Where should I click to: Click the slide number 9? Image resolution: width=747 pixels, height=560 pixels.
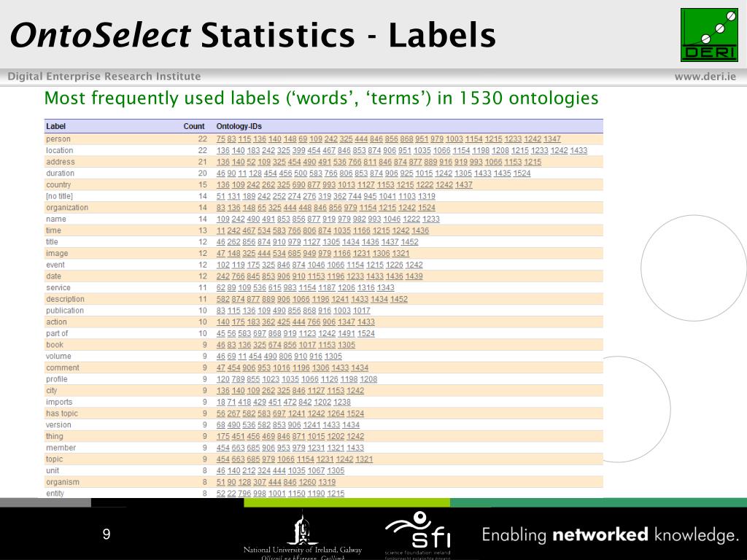click(107, 534)
